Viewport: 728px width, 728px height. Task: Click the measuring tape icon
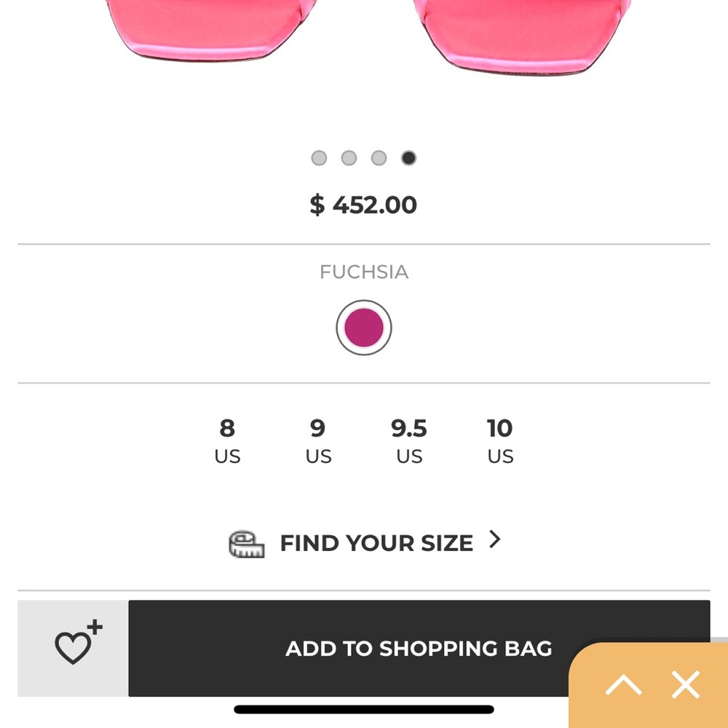point(247,544)
